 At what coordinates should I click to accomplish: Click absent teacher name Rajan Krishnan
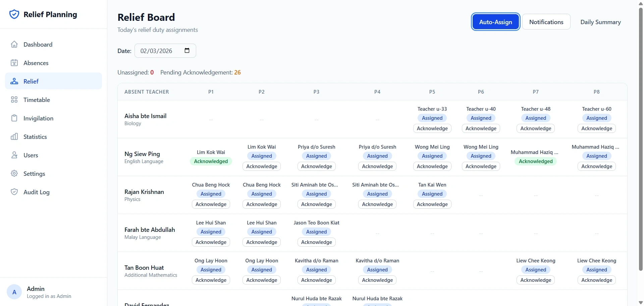point(144,192)
